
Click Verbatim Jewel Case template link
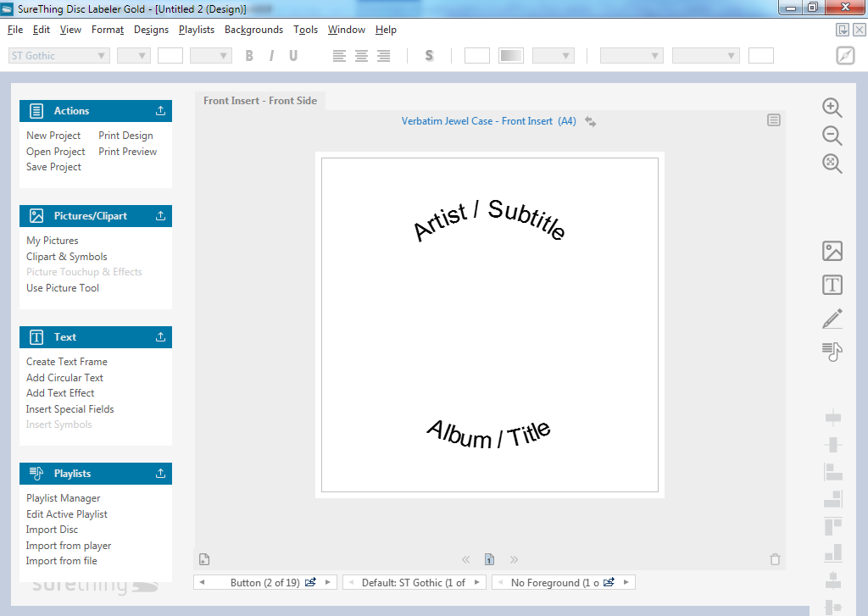488,121
